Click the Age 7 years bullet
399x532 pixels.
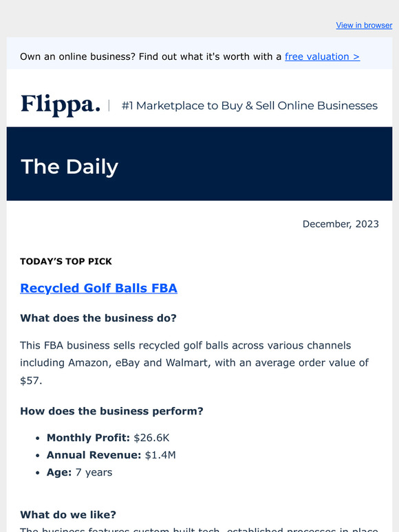[79, 472]
